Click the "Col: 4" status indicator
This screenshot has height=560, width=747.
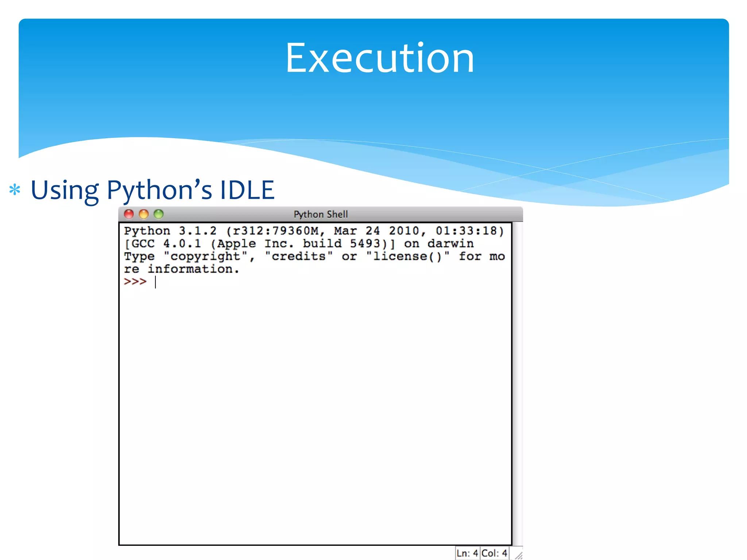click(494, 553)
